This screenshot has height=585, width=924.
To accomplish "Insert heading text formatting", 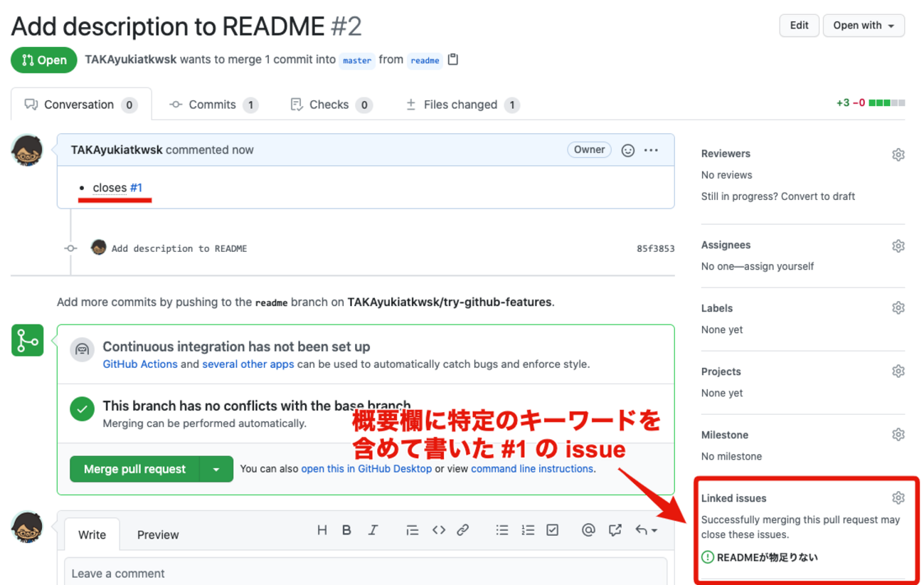I will click(322, 530).
